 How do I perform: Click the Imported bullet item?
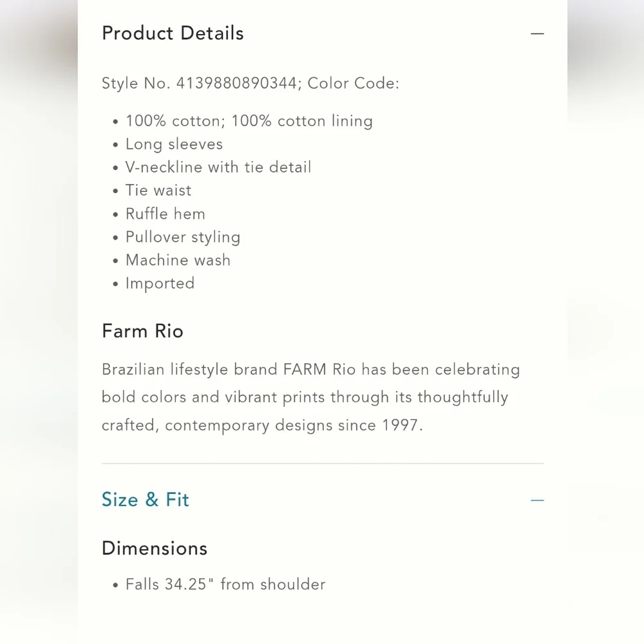point(160,283)
